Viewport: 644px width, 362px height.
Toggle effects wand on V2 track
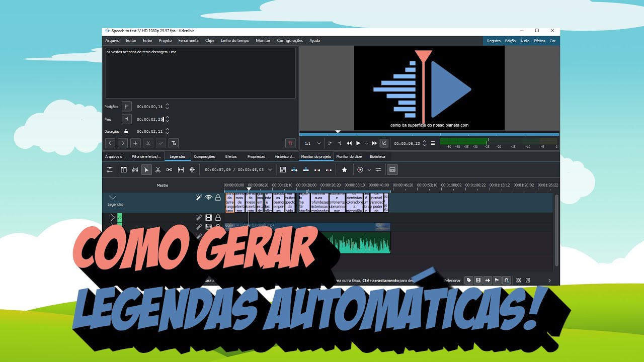[199, 218]
